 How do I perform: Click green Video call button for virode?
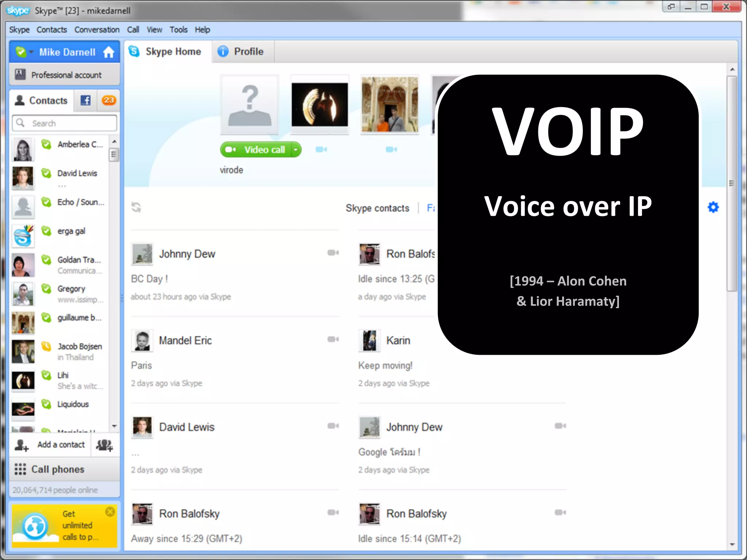256,149
